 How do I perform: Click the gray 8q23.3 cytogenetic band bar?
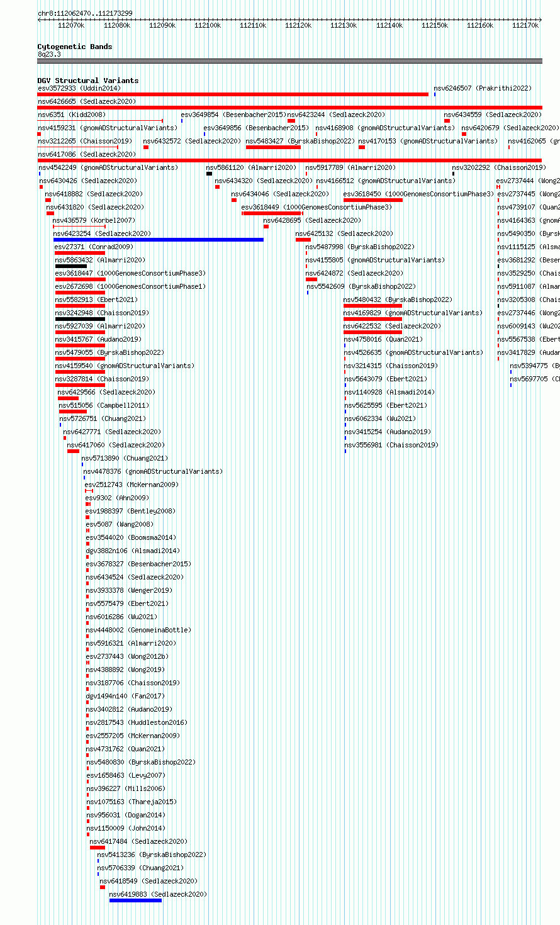coord(290,61)
